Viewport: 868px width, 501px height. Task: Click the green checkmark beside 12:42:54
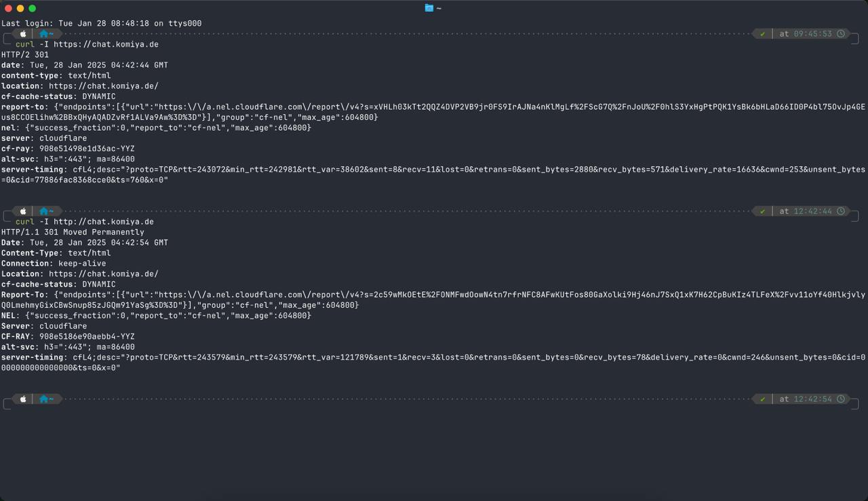tap(762, 399)
